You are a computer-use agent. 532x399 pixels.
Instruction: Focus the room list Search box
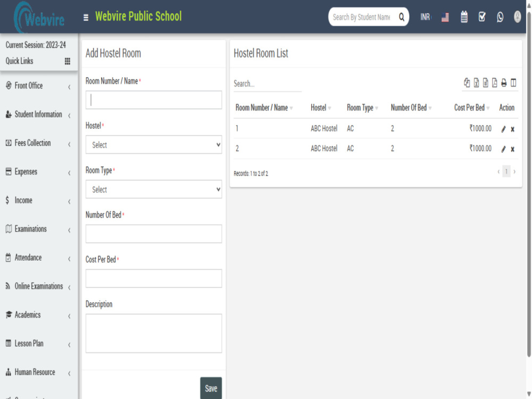pos(268,84)
